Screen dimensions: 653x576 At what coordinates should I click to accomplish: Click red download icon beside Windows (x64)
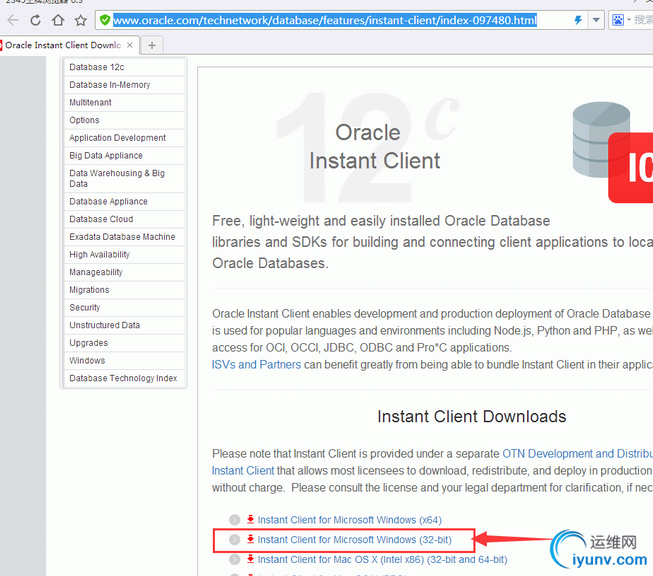click(x=250, y=519)
